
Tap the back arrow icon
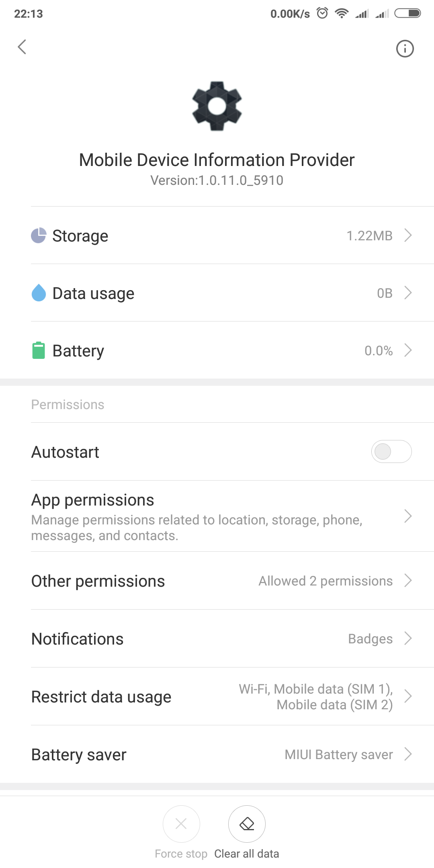coord(22,47)
